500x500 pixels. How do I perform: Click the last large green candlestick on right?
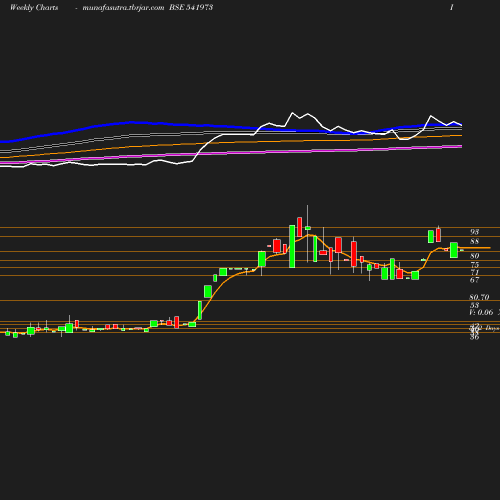(454, 250)
